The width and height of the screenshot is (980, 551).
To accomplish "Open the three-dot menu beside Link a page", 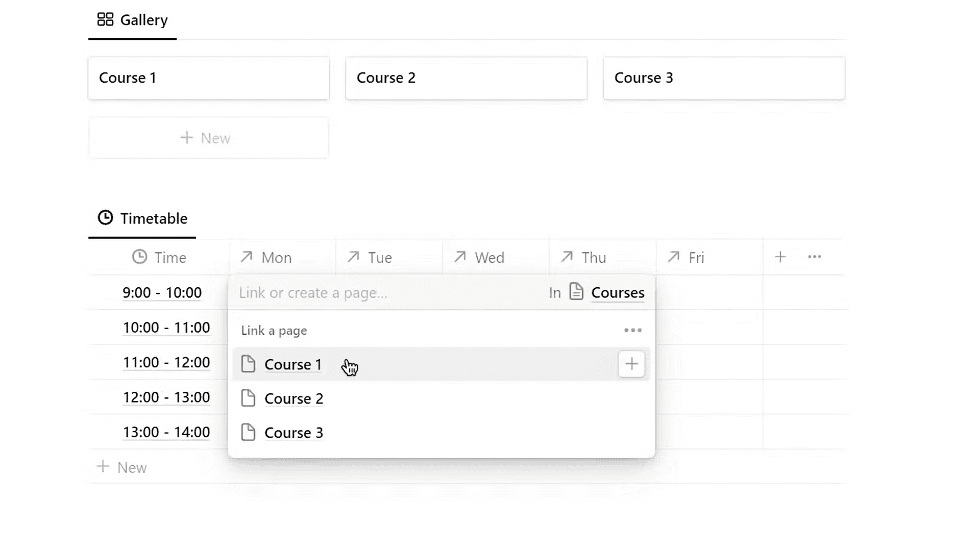I will (x=633, y=331).
